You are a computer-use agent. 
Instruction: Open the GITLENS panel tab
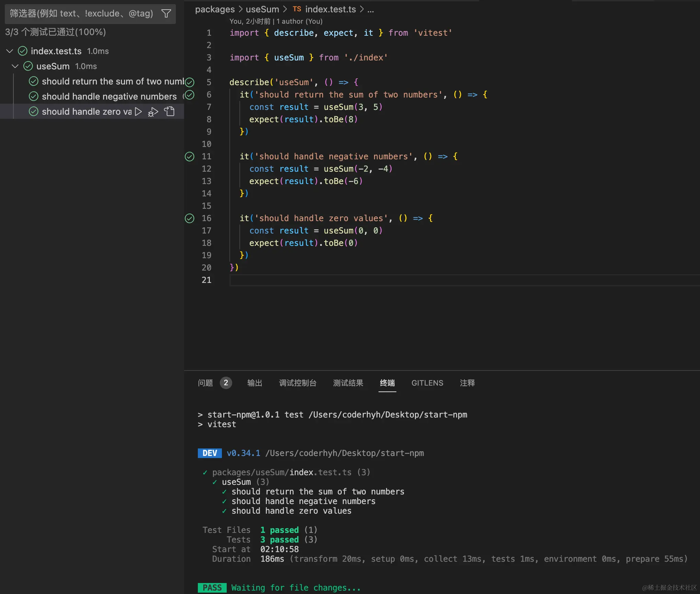point(427,383)
